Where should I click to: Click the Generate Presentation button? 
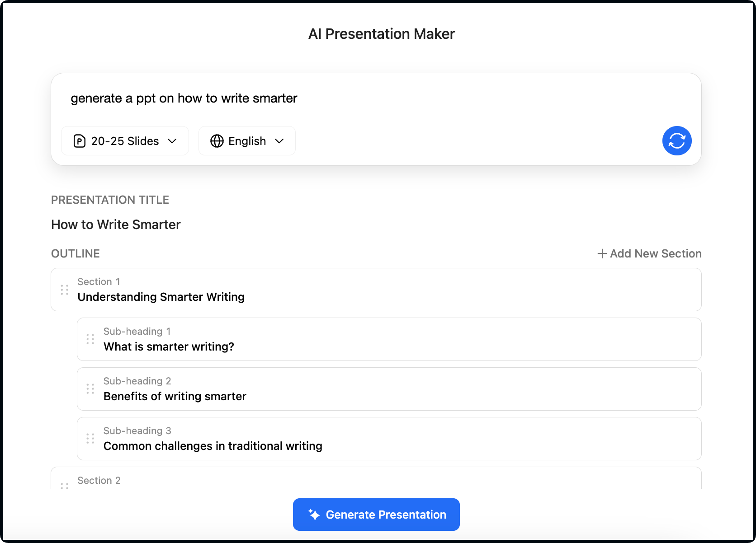pyautogui.click(x=376, y=515)
